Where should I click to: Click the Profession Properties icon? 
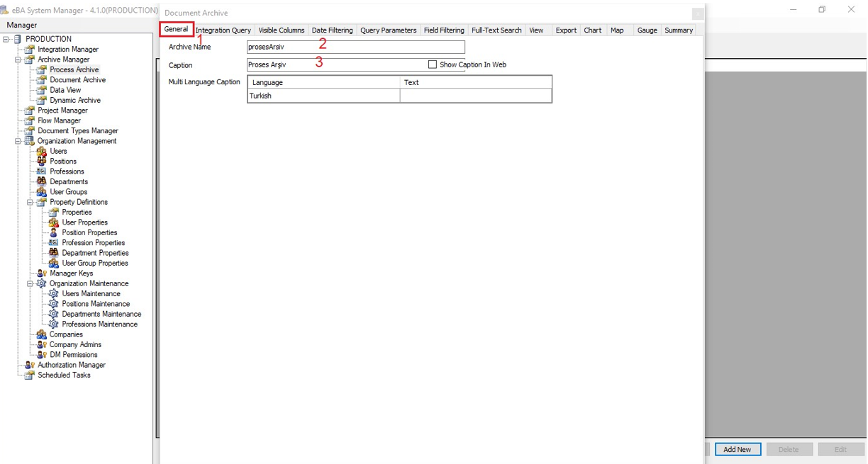click(54, 243)
